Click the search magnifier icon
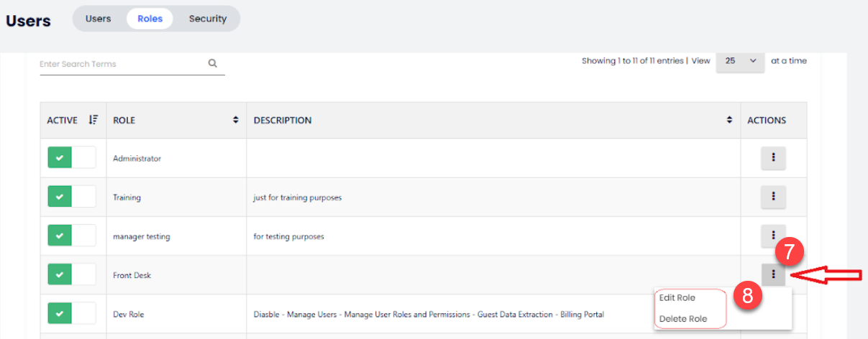 tap(213, 63)
